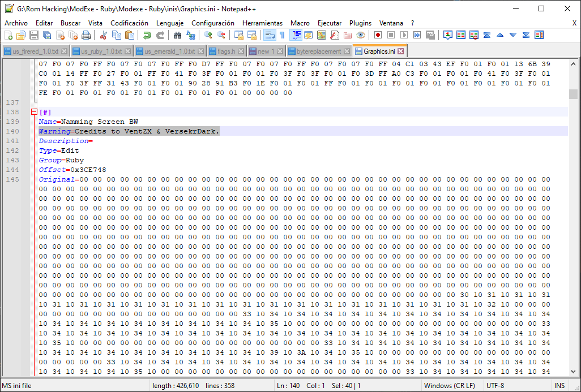Toggle show all characters pilcrow icon
Screen dimensions: 581x392
282,35
